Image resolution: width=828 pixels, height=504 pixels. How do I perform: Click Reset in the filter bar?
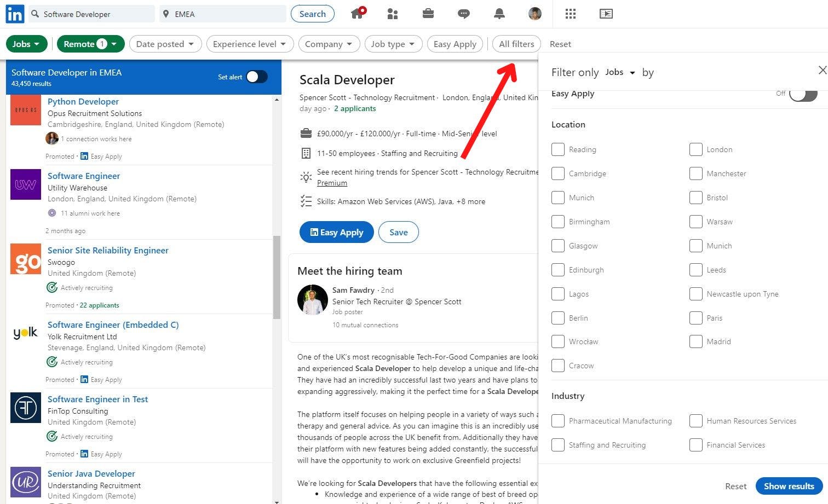[560, 44]
